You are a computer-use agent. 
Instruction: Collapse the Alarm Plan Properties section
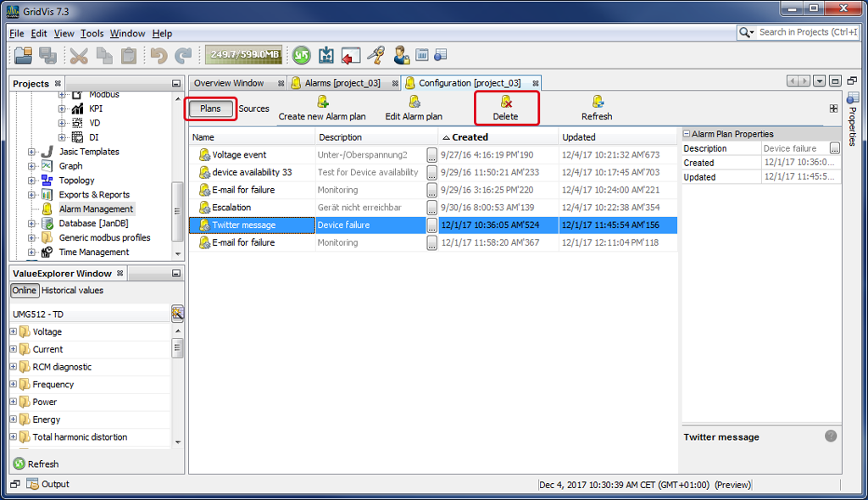[x=685, y=133]
